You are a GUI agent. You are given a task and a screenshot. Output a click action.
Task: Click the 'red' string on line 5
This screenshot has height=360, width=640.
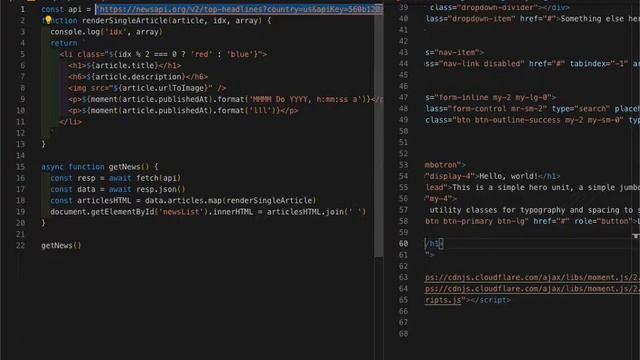tap(201, 54)
